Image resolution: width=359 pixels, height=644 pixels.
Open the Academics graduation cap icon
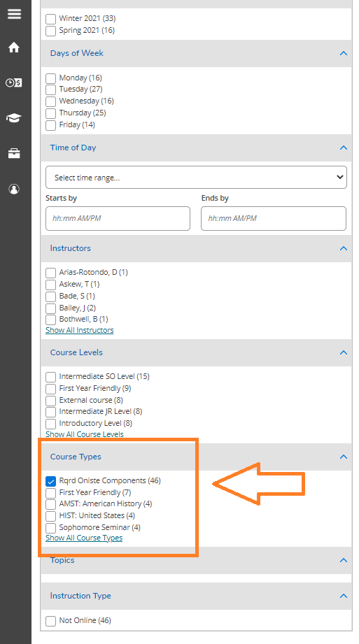14,118
